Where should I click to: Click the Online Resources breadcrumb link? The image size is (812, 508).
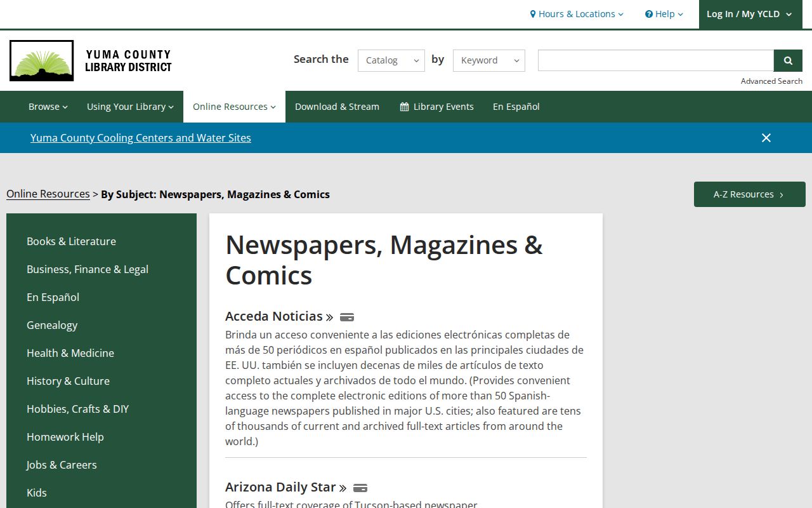coord(48,194)
